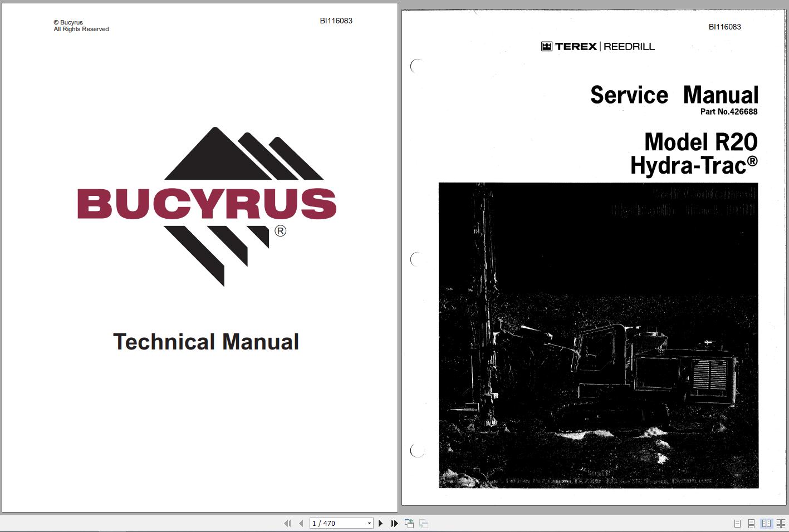
Task: Click the 'Technical Manual' heading
Action: pyautogui.click(x=206, y=342)
